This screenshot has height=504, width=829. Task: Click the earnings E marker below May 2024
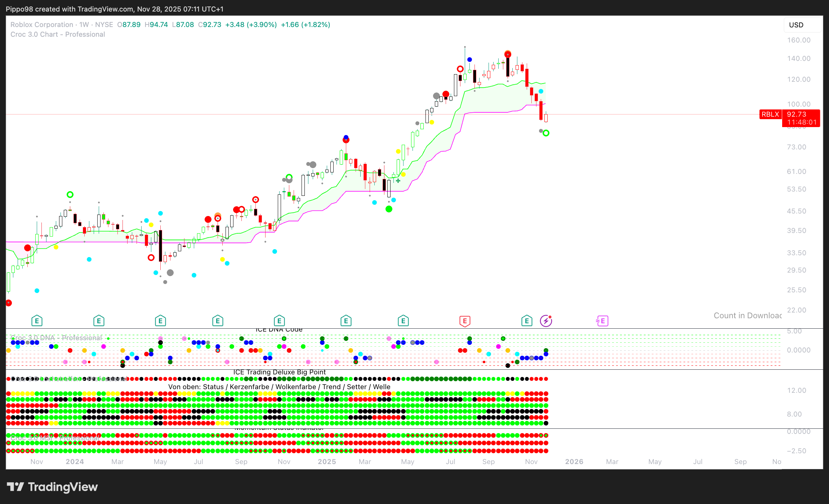tap(160, 321)
